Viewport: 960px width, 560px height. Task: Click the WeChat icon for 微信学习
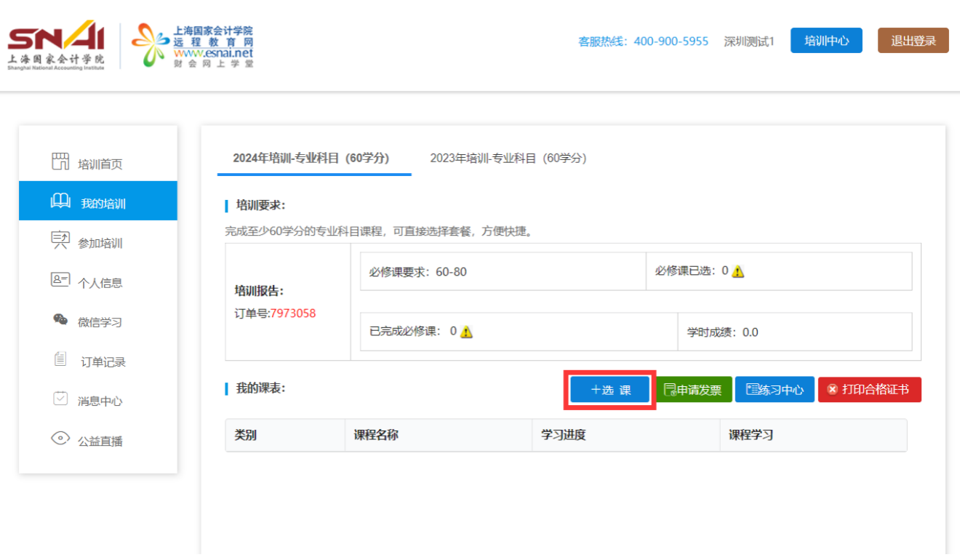pyautogui.click(x=60, y=320)
